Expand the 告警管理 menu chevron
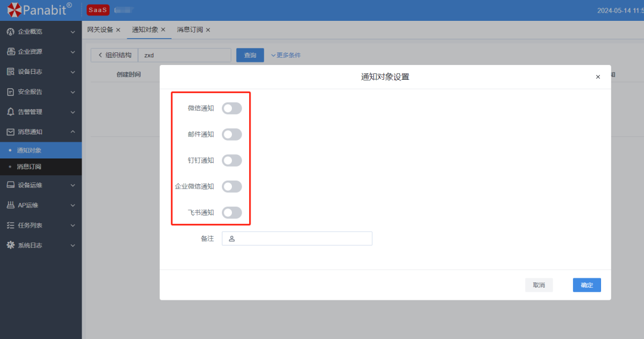This screenshot has width=644, height=339. click(73, 112)
